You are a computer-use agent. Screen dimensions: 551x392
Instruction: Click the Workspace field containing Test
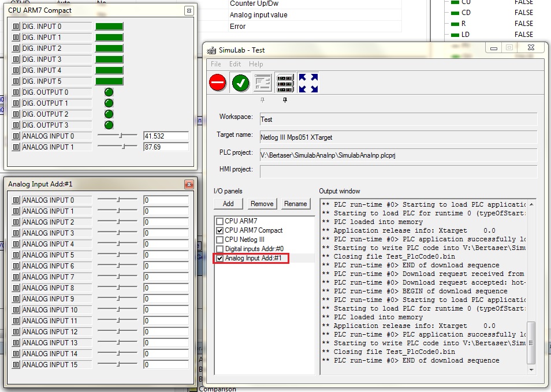point(399,120)
